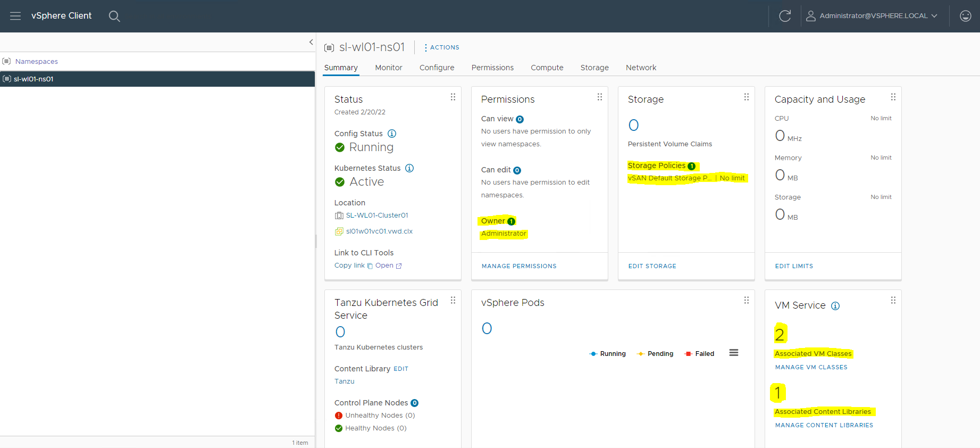The image size is (980, 448).
Task: Click MANAGE VM CLASSES link
Action: coord(811,367)
